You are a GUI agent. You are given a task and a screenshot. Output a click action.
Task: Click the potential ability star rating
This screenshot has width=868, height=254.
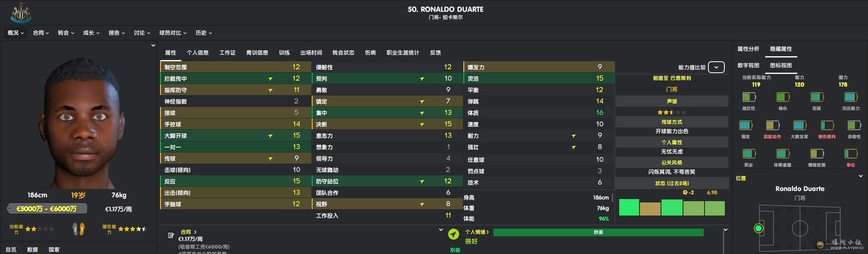[132, 229]
